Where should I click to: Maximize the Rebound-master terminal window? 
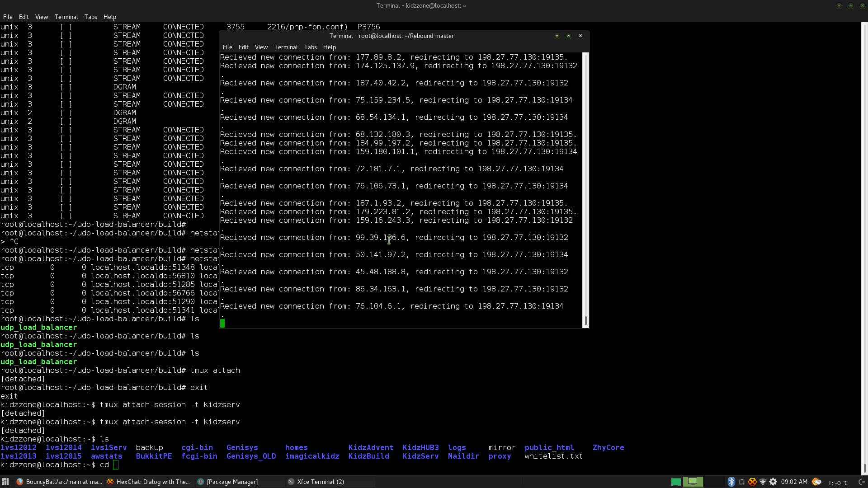569,36
